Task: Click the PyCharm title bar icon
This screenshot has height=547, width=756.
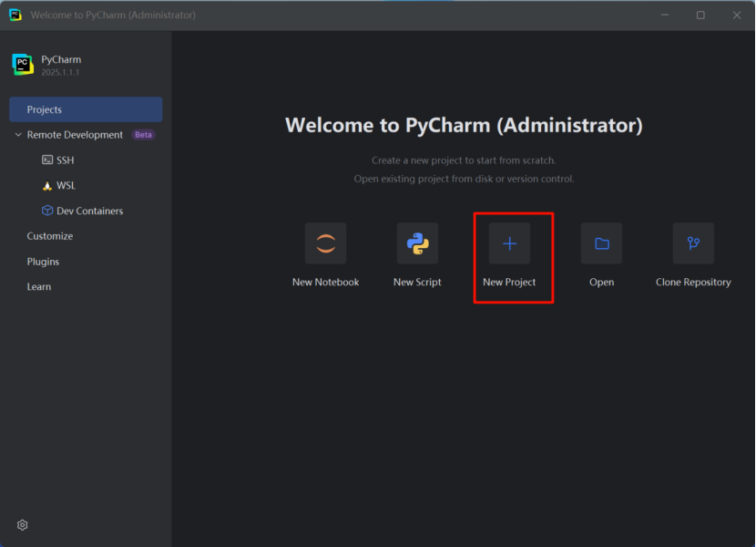Action: (15, 15)
